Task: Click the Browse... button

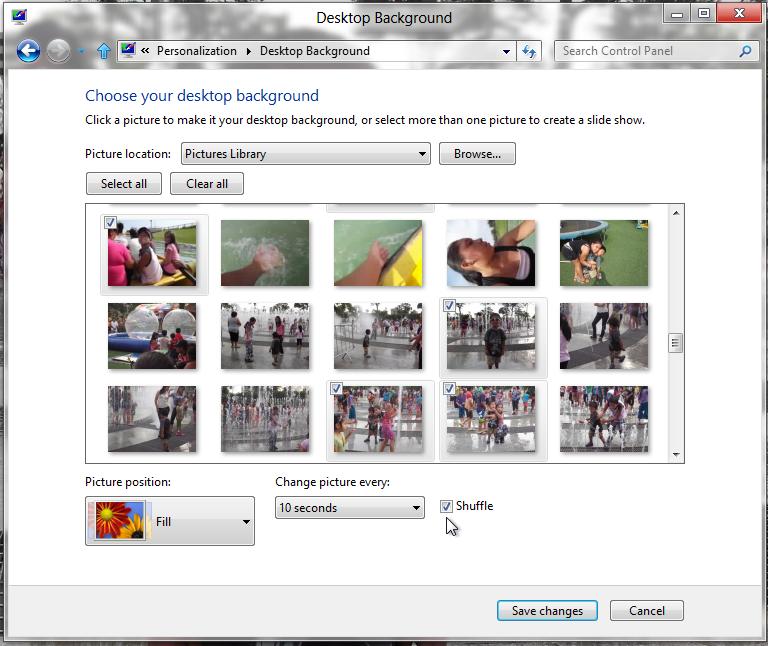Action: click(x=477, y=154)
